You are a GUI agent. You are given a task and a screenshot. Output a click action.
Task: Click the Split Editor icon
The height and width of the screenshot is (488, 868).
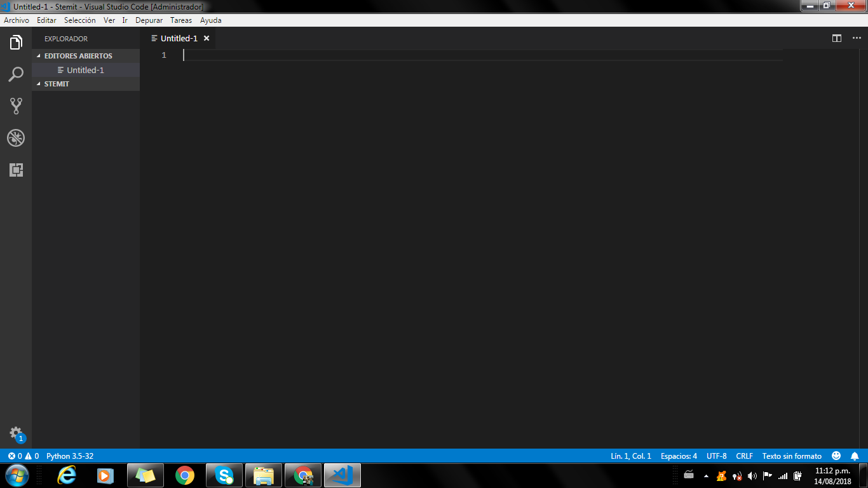click(837, 38)
